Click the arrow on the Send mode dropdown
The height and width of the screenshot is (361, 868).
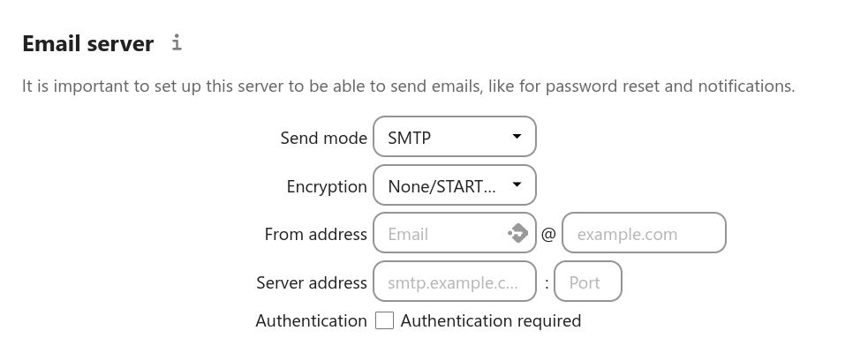(x=517, y=136)
